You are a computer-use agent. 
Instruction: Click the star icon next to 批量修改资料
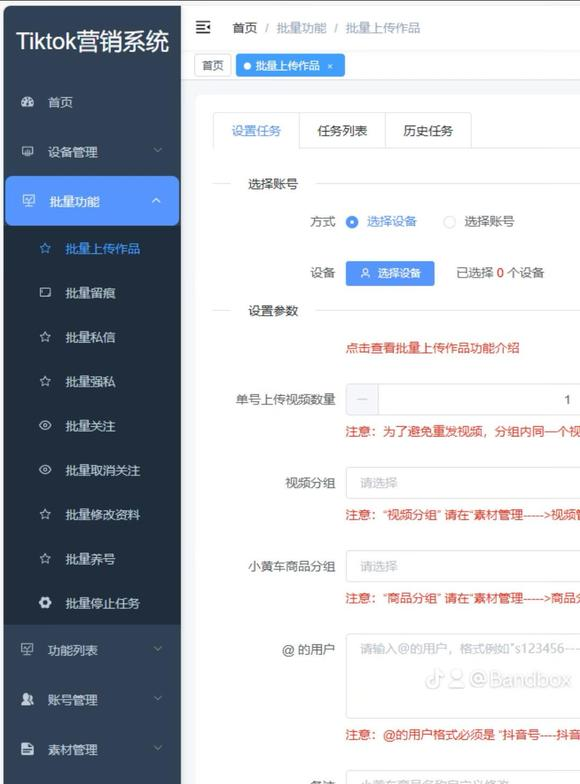pos(45,514)
